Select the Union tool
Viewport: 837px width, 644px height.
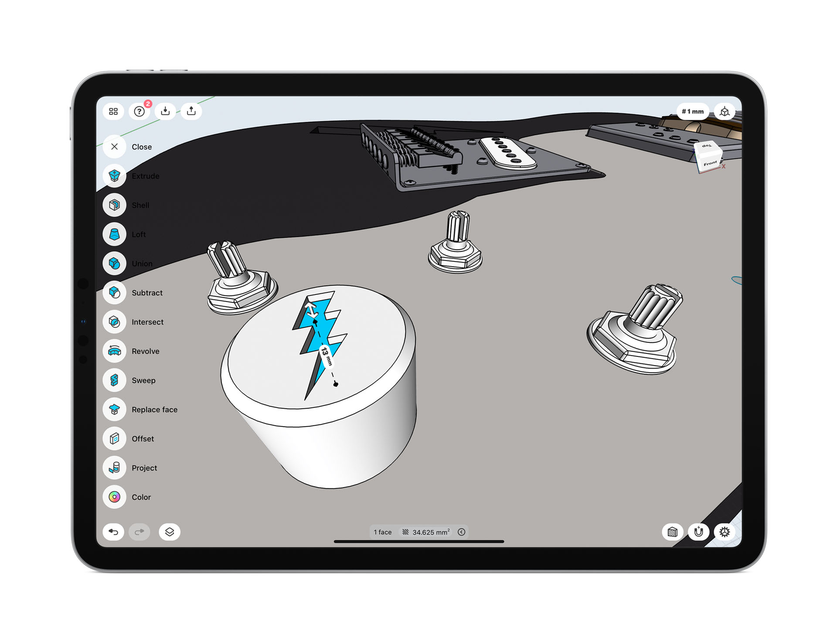pyautogui.click(x=114, y=262)
